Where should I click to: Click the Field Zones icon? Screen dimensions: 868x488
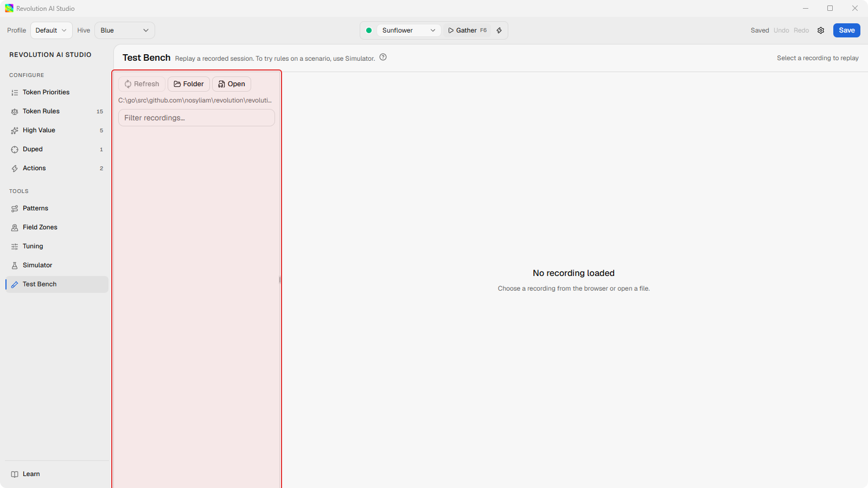pyautogui.click(x=15, y=228)
